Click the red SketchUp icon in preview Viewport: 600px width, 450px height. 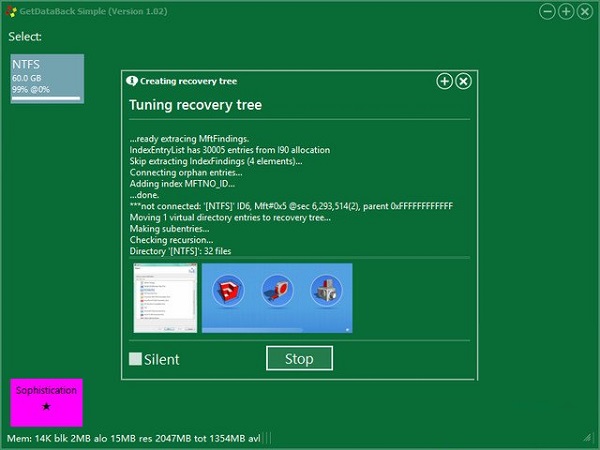click(x=228, y=291)
